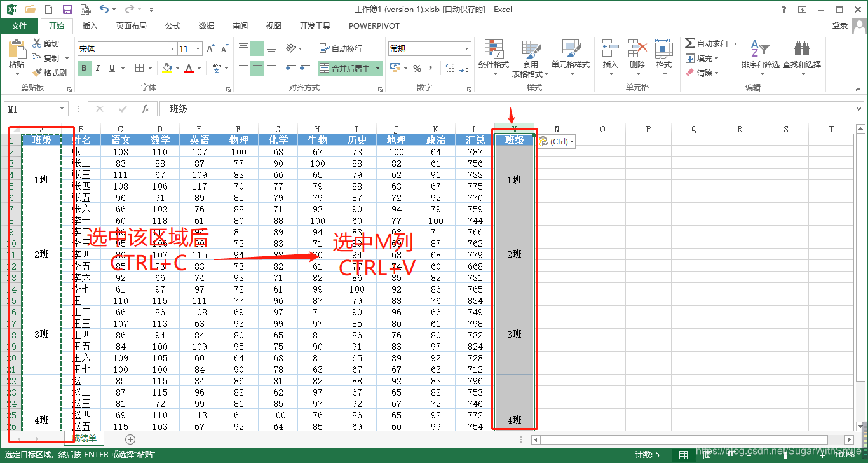The width and height of the screenshot is (868, 463).
Task: Click Clear (清除) button
Action: (702, 73)
